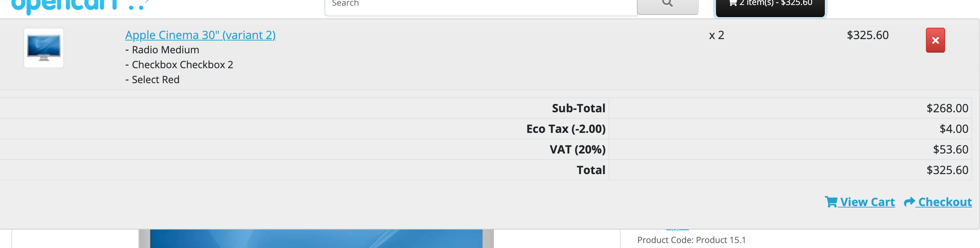980x248 pixels.
Task: Remove Apple Cinema with the red X
Action: tap(935, 40)
